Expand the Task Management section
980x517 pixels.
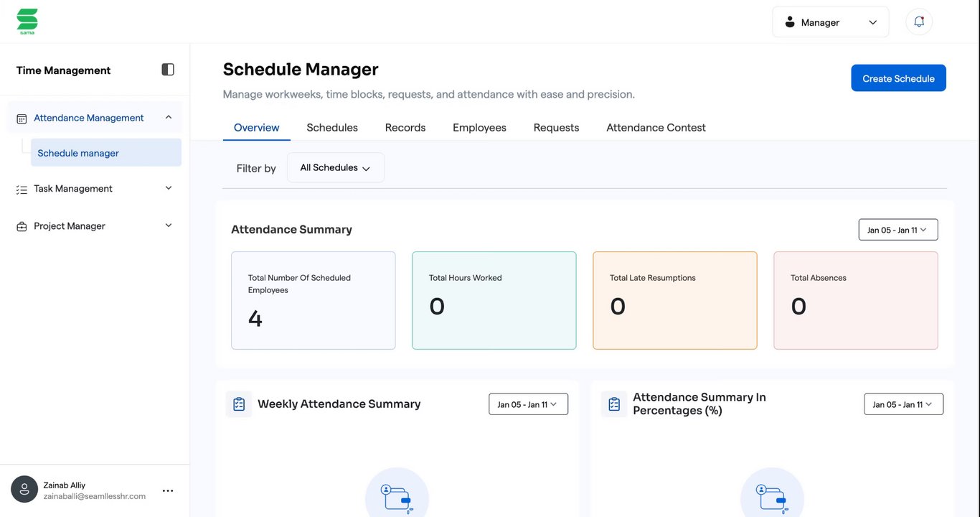(x=169, y=188)
